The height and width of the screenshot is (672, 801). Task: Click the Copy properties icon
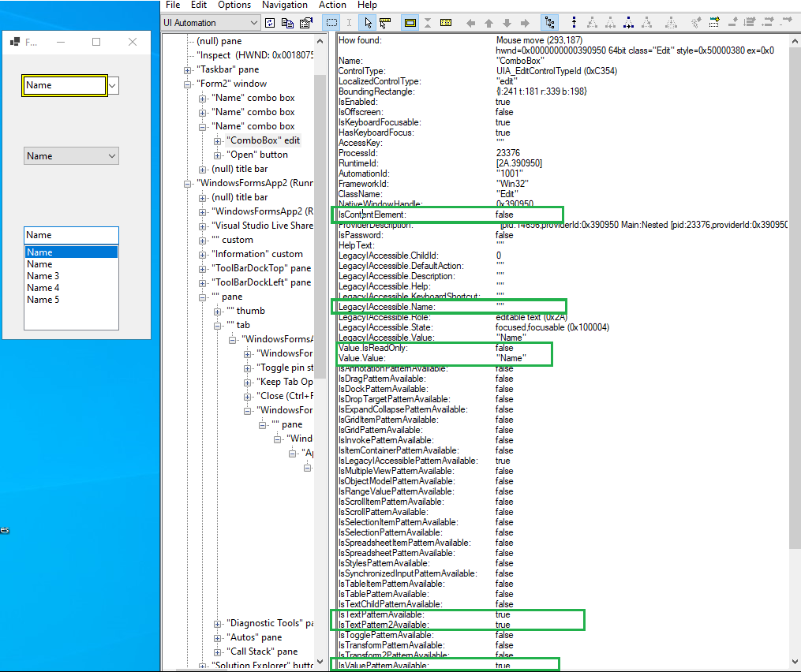(x=288, y=22)
